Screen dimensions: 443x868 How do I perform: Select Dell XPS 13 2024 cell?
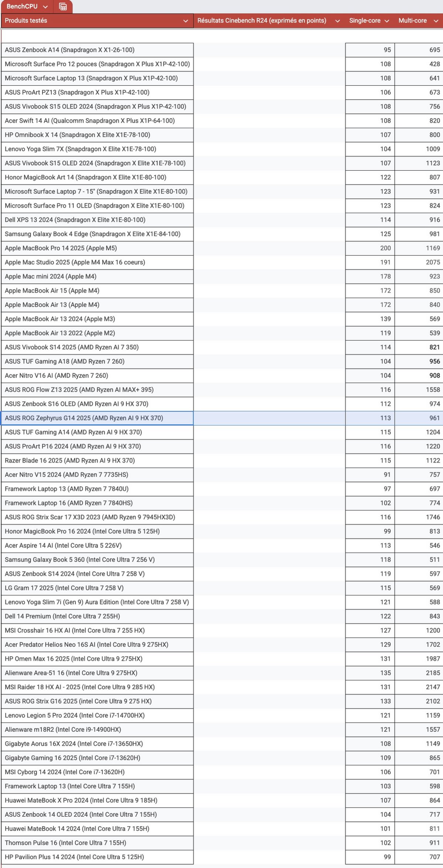pyautogui.click(x=97, y=220)
